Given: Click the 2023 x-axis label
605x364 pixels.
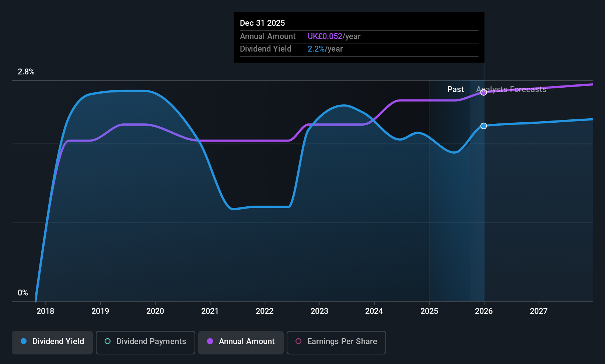Looking at the screenshot, I should (x=319, y=311).
